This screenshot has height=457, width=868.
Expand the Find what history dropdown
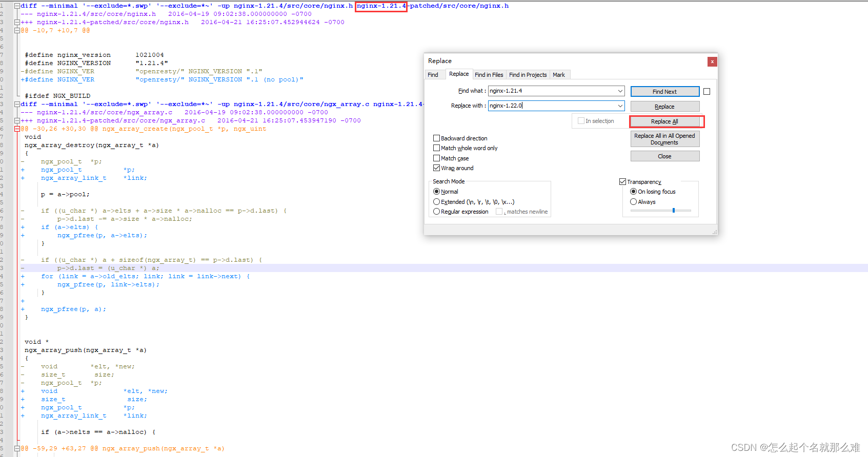(x=620, y=91)
